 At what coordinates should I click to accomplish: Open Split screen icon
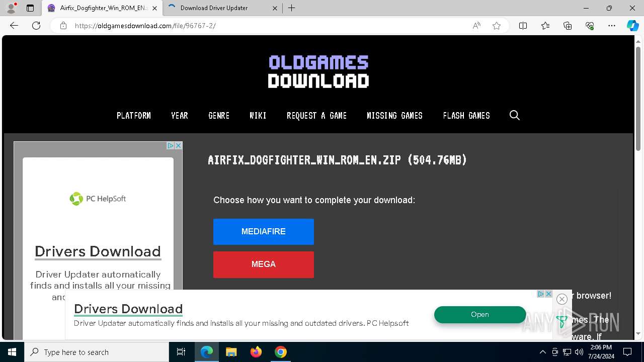click(523, 26)
